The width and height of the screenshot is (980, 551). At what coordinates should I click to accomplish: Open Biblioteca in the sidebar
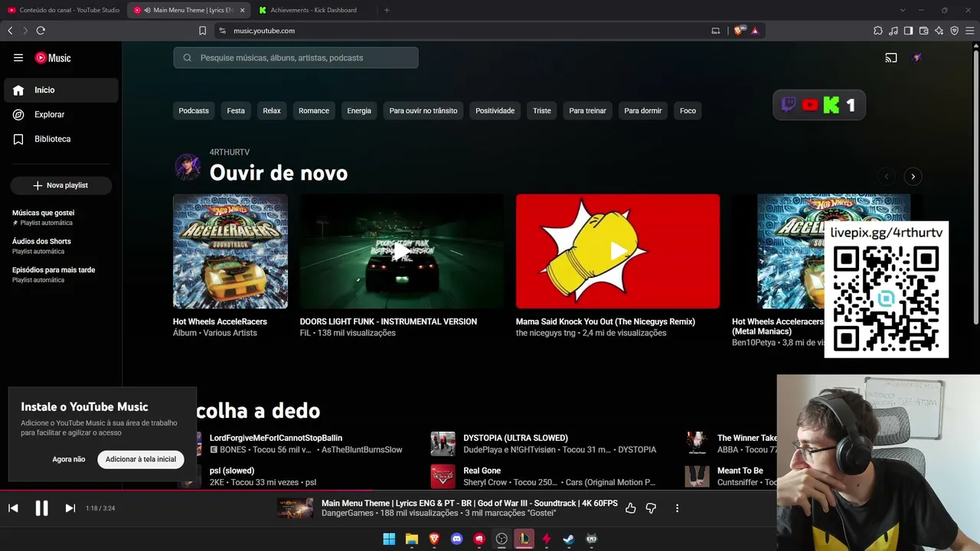coord(61,139)
